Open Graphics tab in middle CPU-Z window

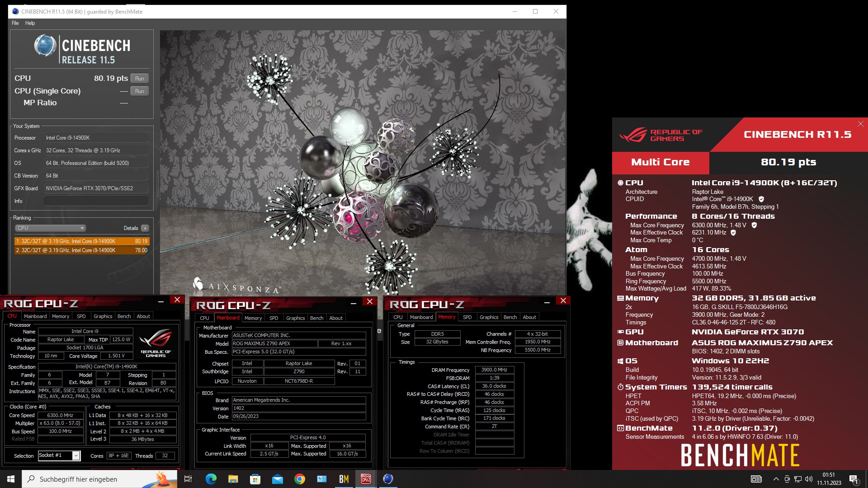(296, 318)
